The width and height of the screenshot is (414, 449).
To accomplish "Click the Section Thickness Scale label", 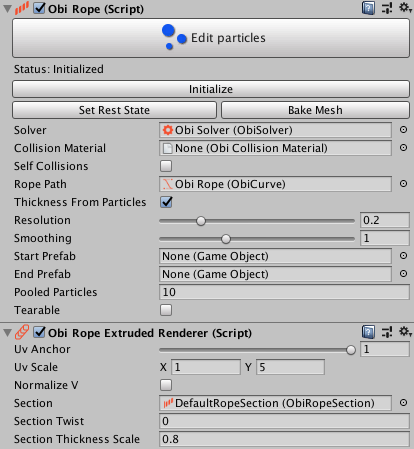I will 77,439.
